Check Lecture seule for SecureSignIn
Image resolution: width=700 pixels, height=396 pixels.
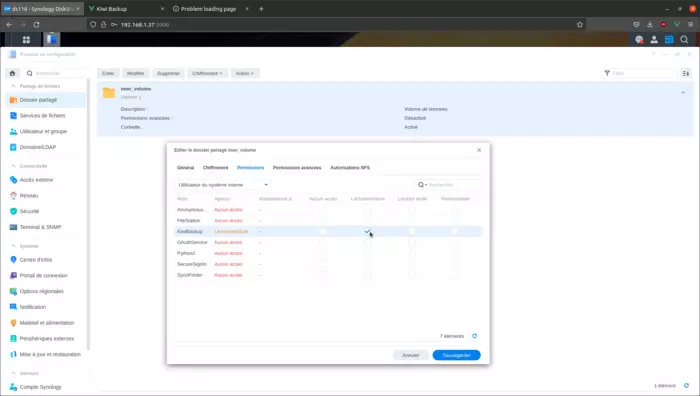click(x=412, y=264)
